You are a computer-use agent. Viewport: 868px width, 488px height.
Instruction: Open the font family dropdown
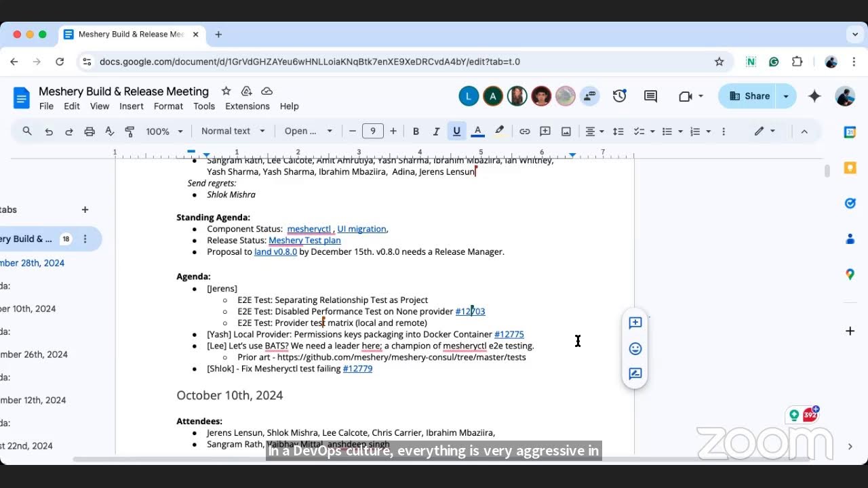(309, 131)
